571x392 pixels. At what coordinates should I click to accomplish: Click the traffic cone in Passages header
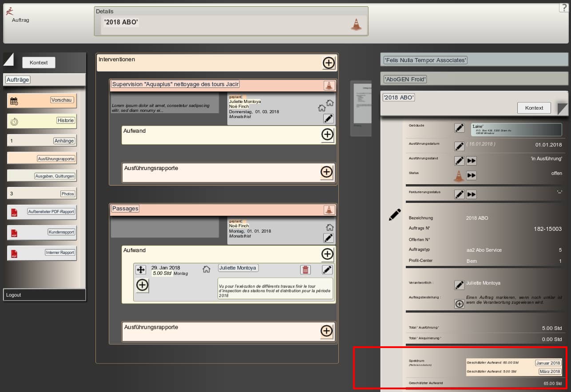point(329,210)
